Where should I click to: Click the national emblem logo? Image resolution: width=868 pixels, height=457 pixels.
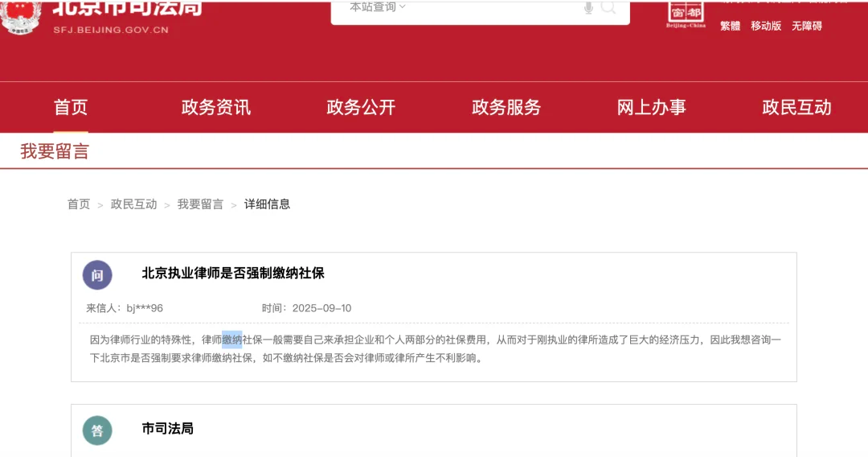pos(21,17)
